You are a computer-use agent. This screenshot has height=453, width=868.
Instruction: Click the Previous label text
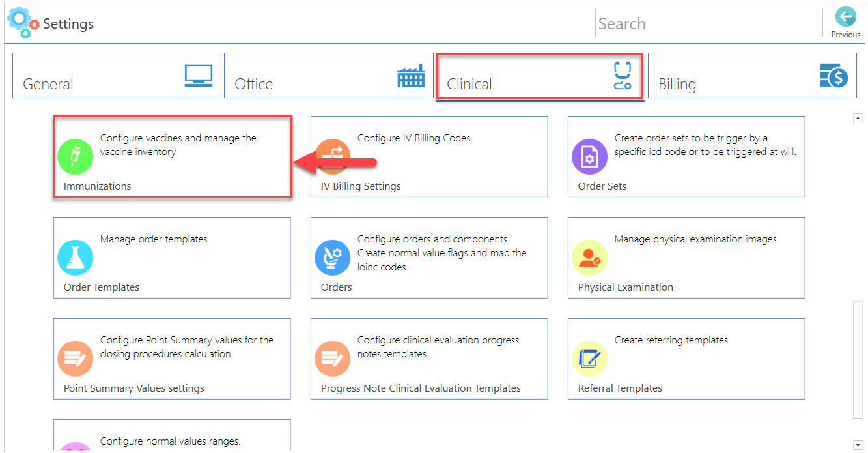click(845, 35)
